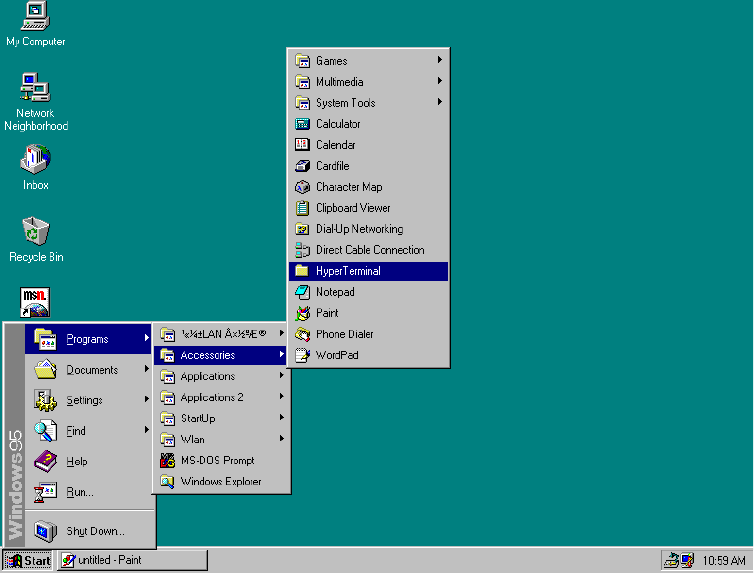Click the Windows Explorer label
The width and height of the screenshot is (754, 573).
click(221, 481)
